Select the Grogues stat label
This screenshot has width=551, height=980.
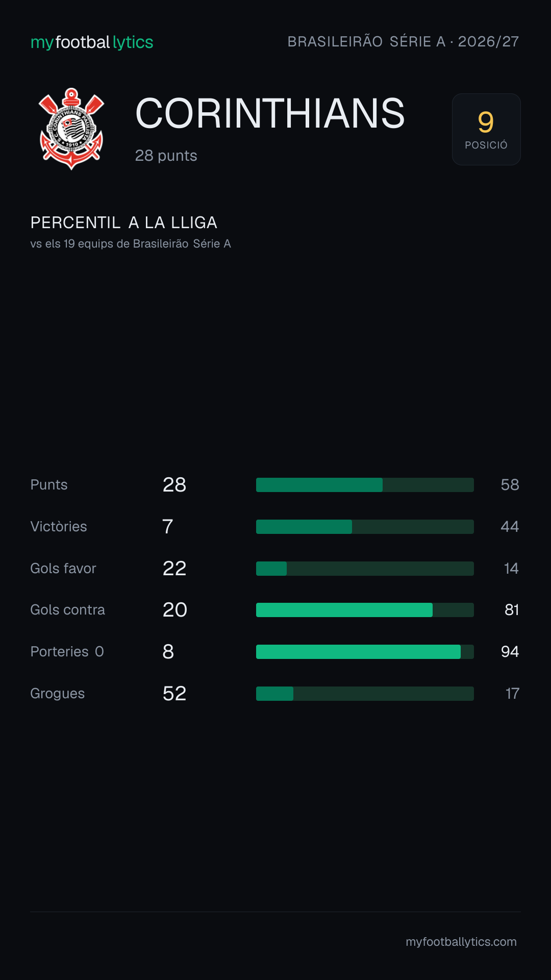pyautogui.click(x=58, y=694)
